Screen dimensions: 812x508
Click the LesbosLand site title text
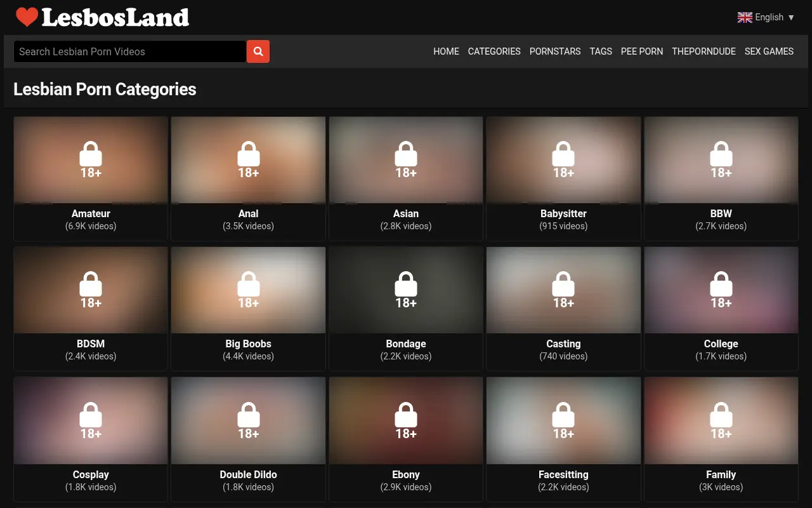click(x=115, y=17)
